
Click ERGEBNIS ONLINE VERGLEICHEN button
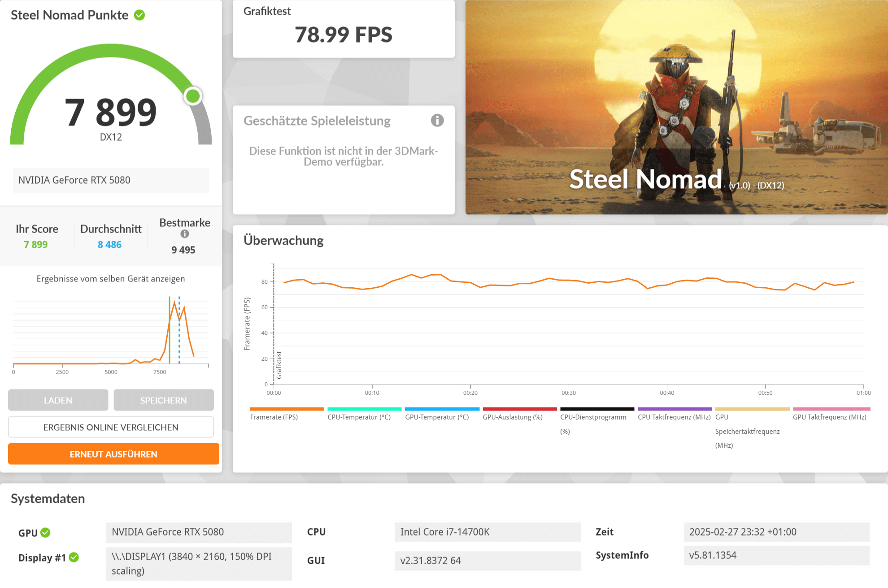pyautogui.click(x=111, y=427)
